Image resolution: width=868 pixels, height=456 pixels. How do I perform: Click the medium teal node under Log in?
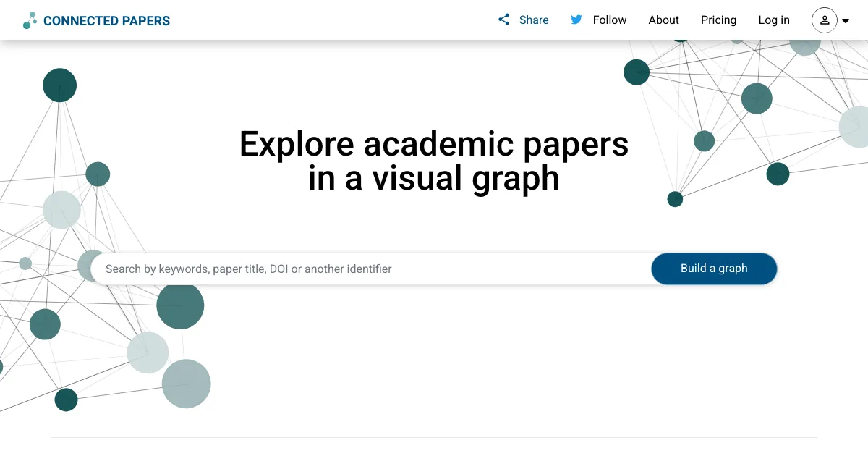coord(757,98)
